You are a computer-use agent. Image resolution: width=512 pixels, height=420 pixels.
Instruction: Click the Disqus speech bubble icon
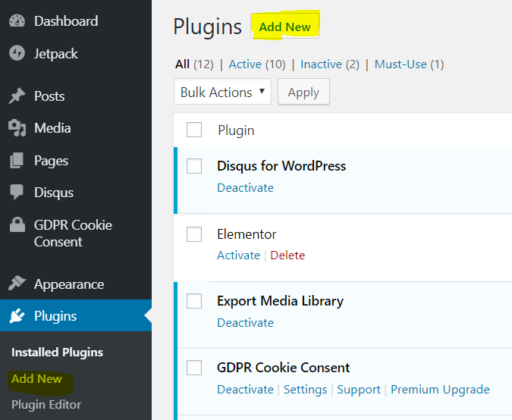(x=17, y=192)
